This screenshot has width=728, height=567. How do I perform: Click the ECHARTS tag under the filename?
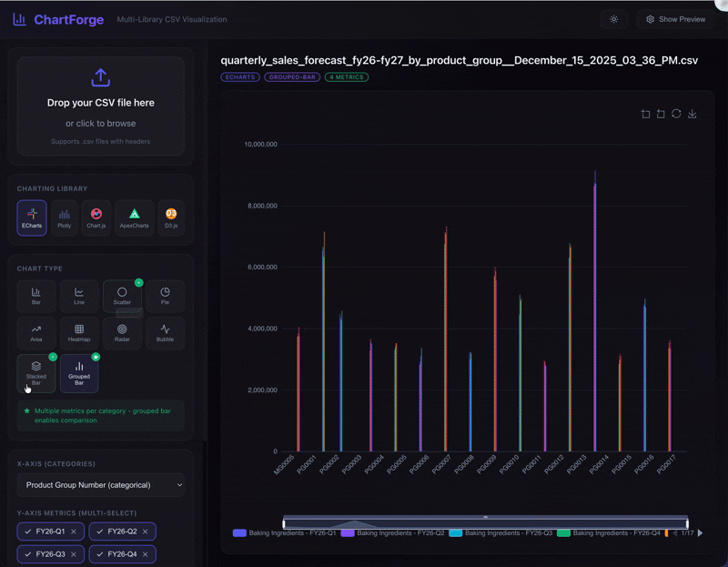[x=239, y=77]
